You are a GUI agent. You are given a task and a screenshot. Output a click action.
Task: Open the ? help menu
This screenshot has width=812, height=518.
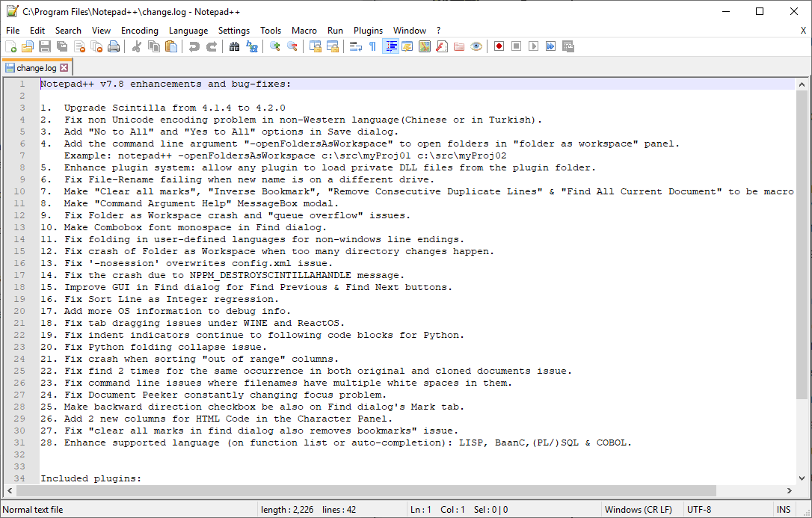tap(439, 31)
